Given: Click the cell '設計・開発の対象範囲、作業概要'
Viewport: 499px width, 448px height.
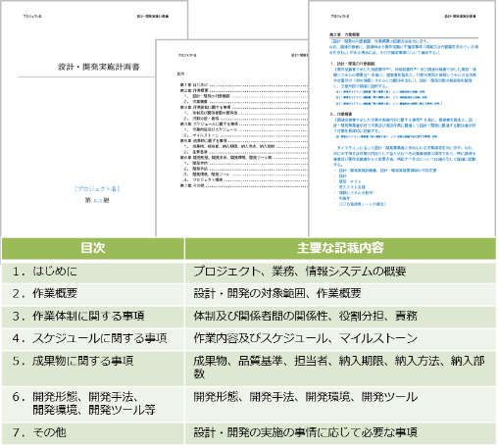Looking at the screenshot, I should point(340,294).
